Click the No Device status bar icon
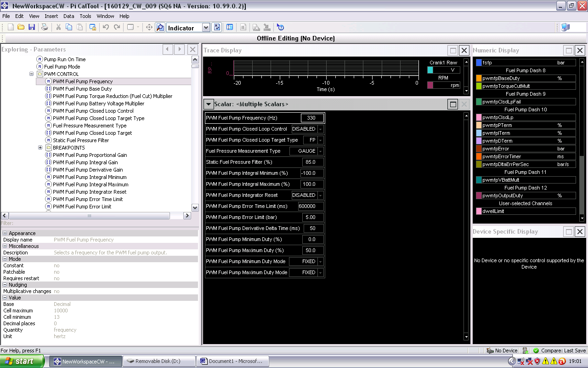 490,351
